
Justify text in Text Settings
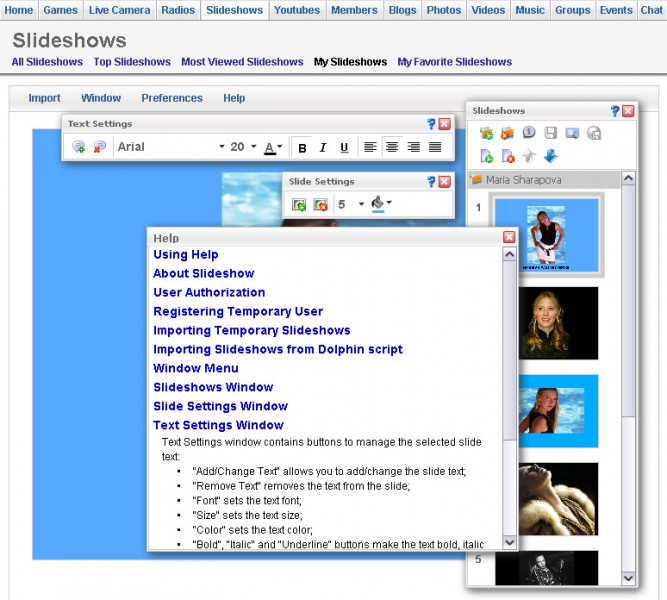point(435,147)
